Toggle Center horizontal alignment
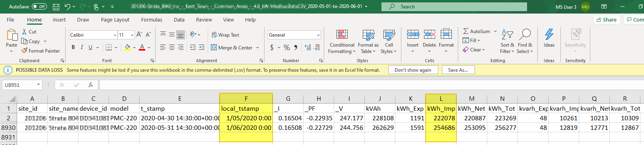This screenshot has width=644, height=145. click(172, 47)
